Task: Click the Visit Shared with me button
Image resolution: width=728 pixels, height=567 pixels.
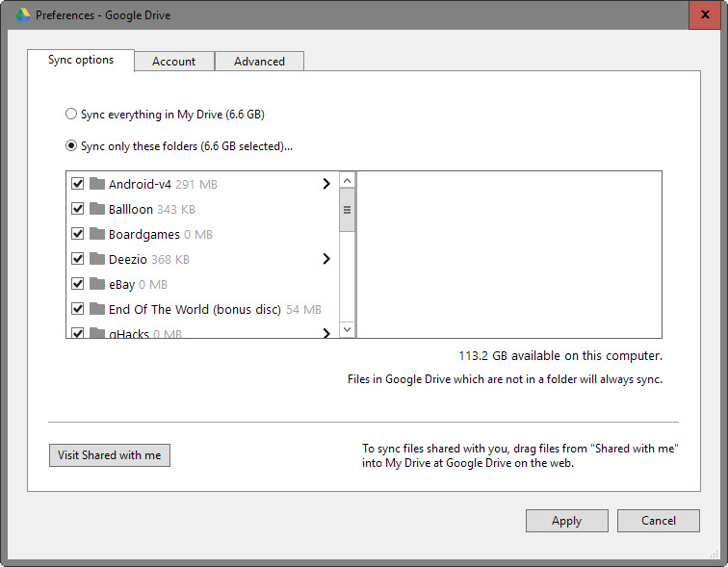Action: 110,455
